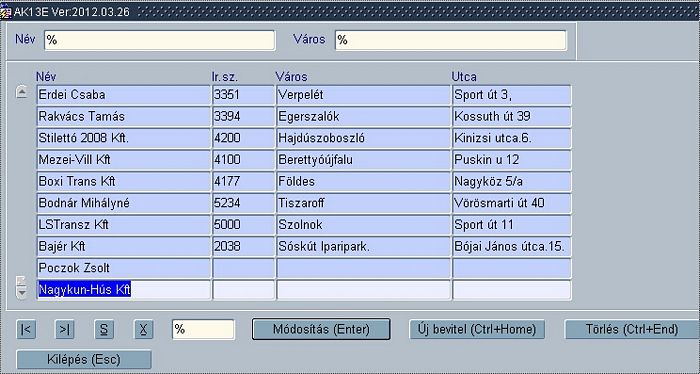Click the scroll up arrow beside Erdei Csaba
Image resolution: width=700 pixels, height=374 pixels.
click(x=21, y=92)
